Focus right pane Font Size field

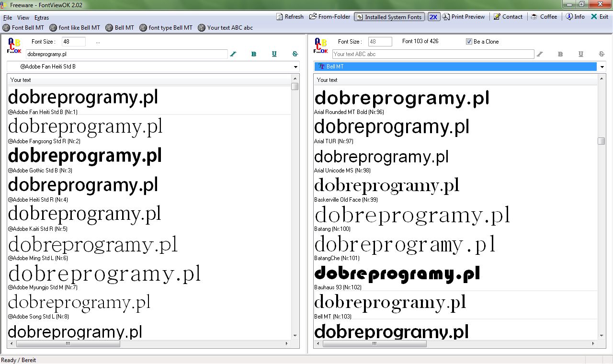click(380, 42)
